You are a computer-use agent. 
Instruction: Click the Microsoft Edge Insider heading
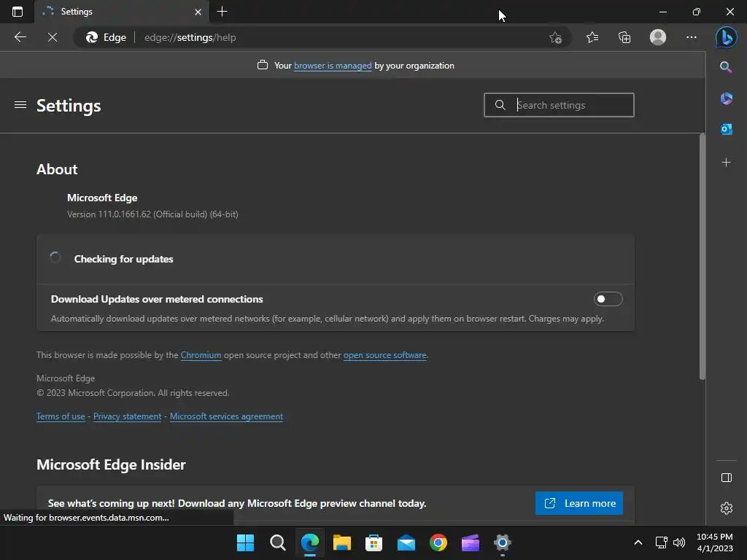pyautogui.click(x=111, y=464)
